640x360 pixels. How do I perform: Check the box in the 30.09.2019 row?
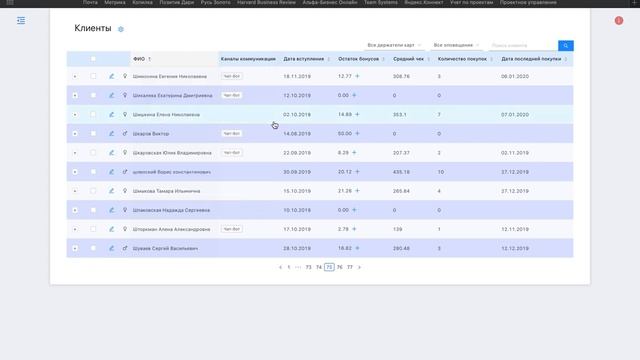tap(93, 172)
